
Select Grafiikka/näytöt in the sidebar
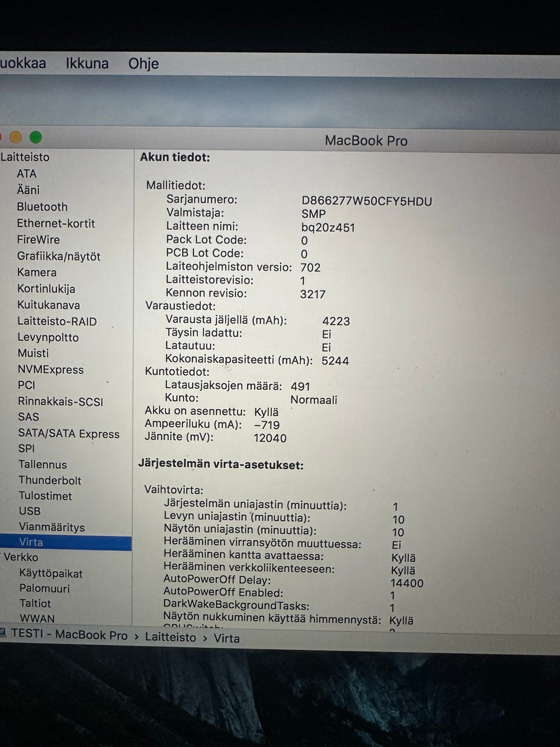[59, 256]
